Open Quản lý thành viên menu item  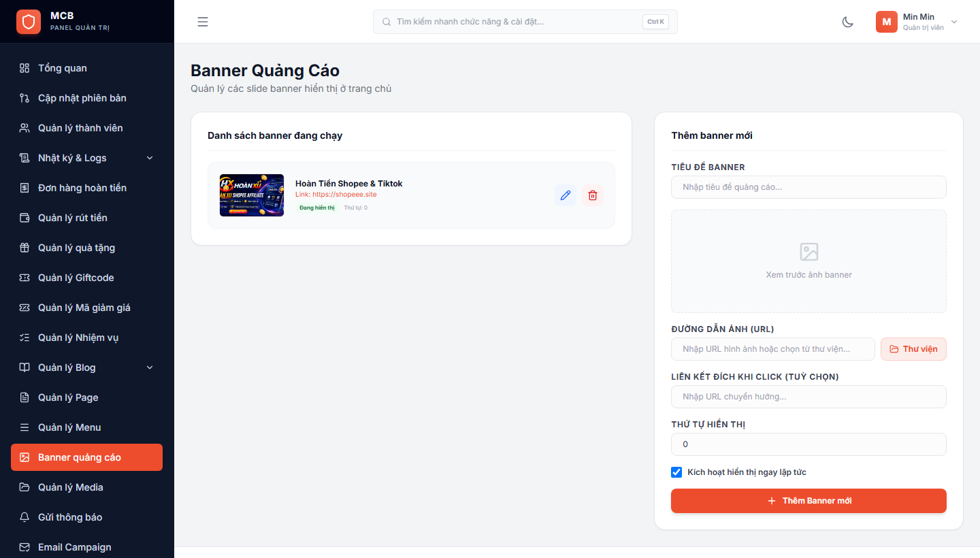(86, 128)
